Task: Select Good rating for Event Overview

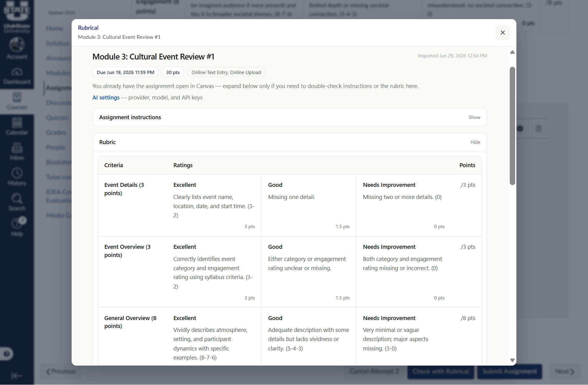Action: pos(309,272)
